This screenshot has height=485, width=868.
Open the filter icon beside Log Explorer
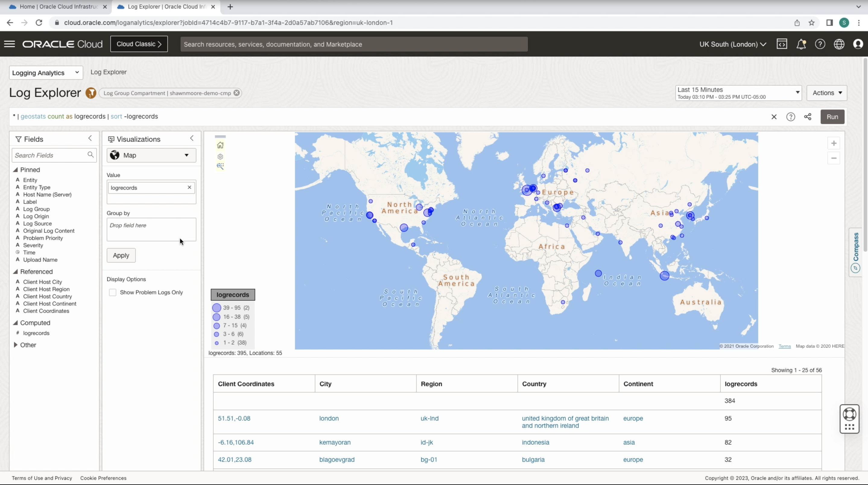coord(91,93)
